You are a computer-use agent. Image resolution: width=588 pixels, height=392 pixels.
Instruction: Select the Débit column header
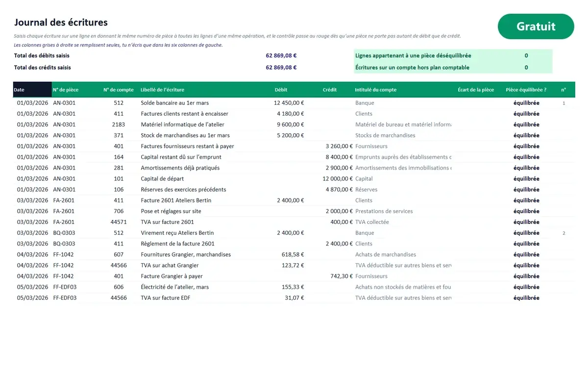click(x=281, y=90)
